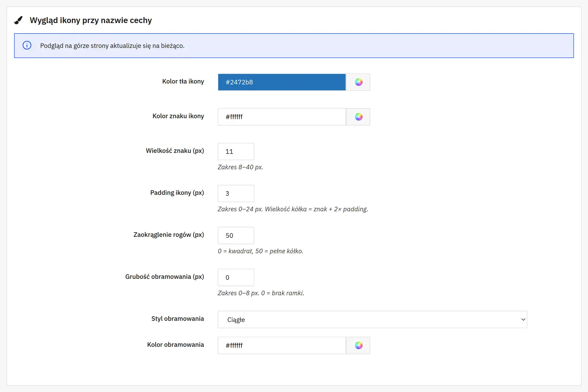
Task: Click the 'Kolor tła ikony' label
Action: coord(183,81)
